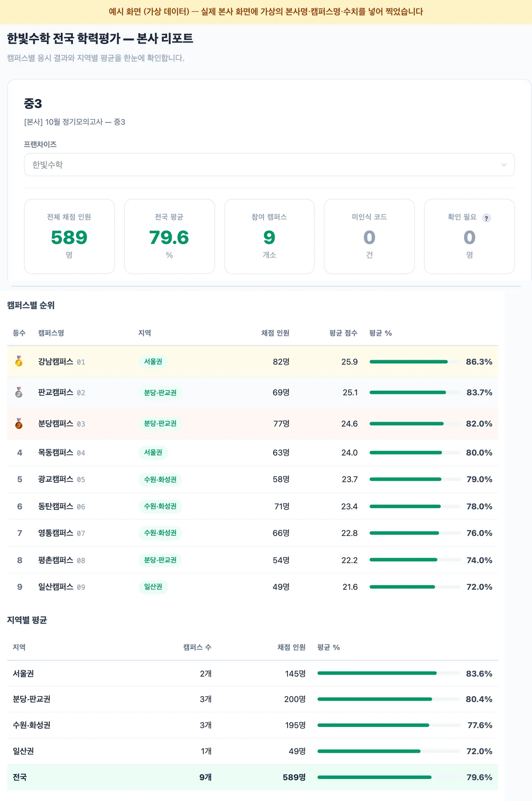Viewport: 532px width, 801px height.
Task: Click the help icon next to 확인 필요
Action: [x=486, y=218]
